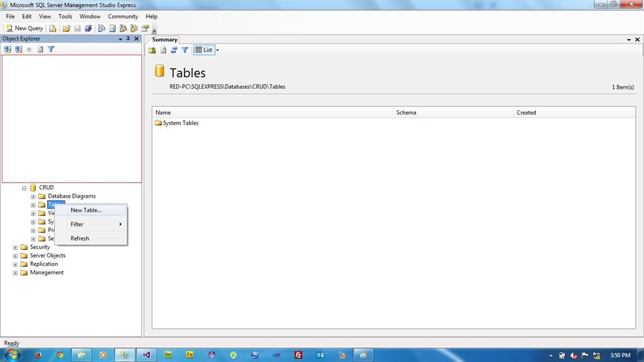
Task: Select the Summary tab
Action: (164, 40)
